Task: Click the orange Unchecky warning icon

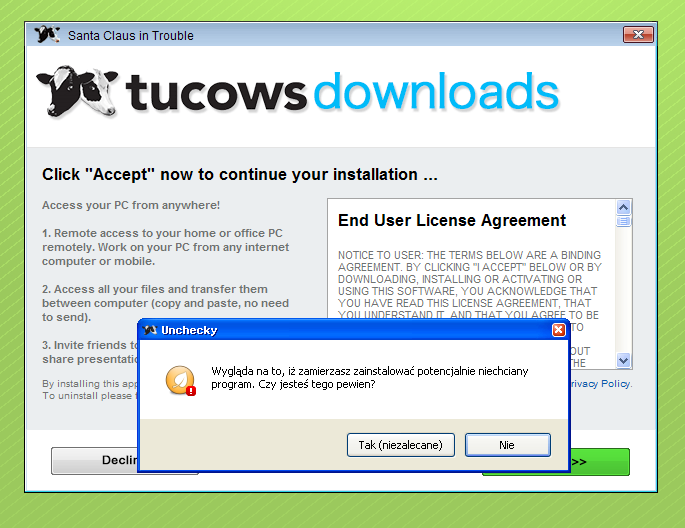Action: pos(180,380)
